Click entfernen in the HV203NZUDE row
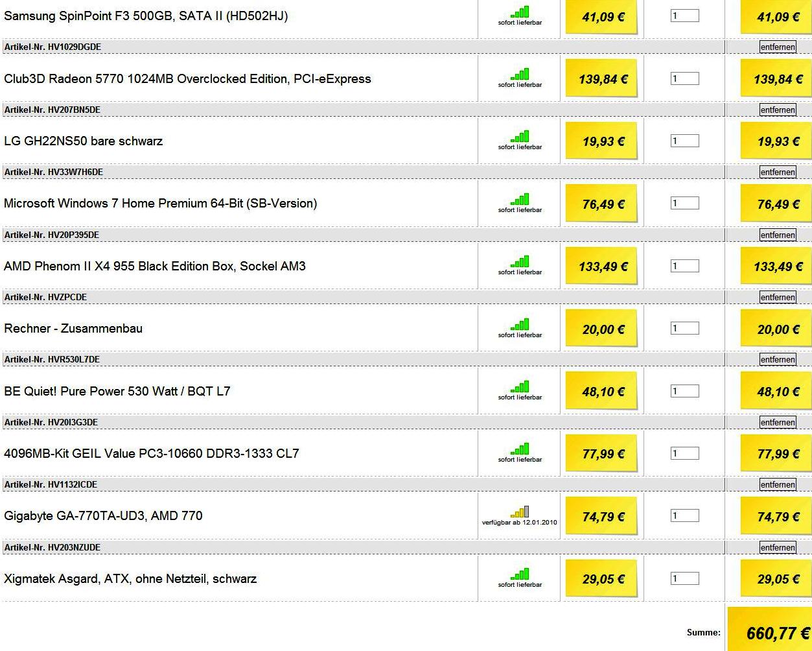The width and height of the screenshot is (812, 651). click(778, 547)
